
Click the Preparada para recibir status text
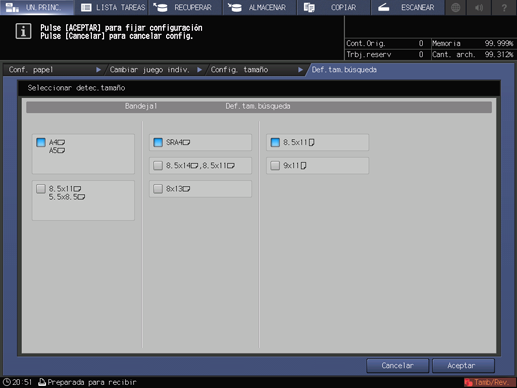[x=92, y=382]
